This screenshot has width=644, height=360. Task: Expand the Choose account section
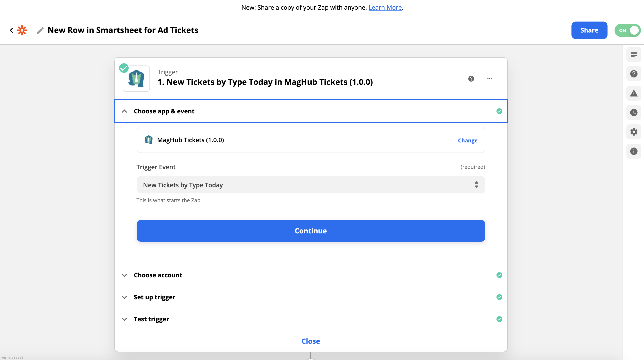click(x=311, y=275)
